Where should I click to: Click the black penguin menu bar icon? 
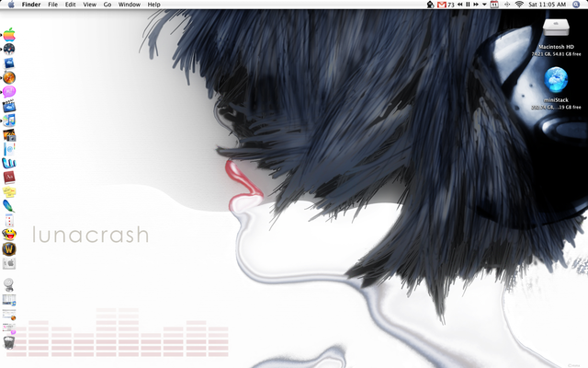pos(430,5)
